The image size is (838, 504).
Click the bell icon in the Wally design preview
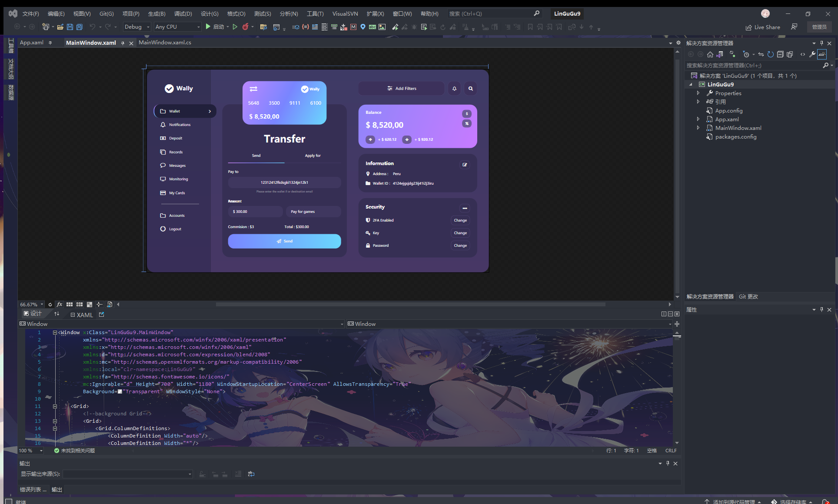(x=454, y=88)
